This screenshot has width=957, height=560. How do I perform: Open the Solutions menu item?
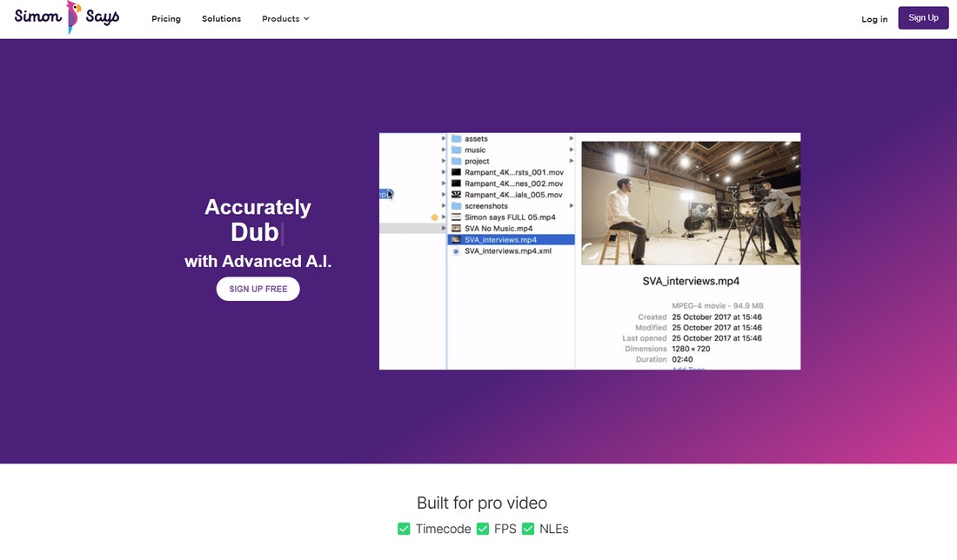(x=222, y=19)
